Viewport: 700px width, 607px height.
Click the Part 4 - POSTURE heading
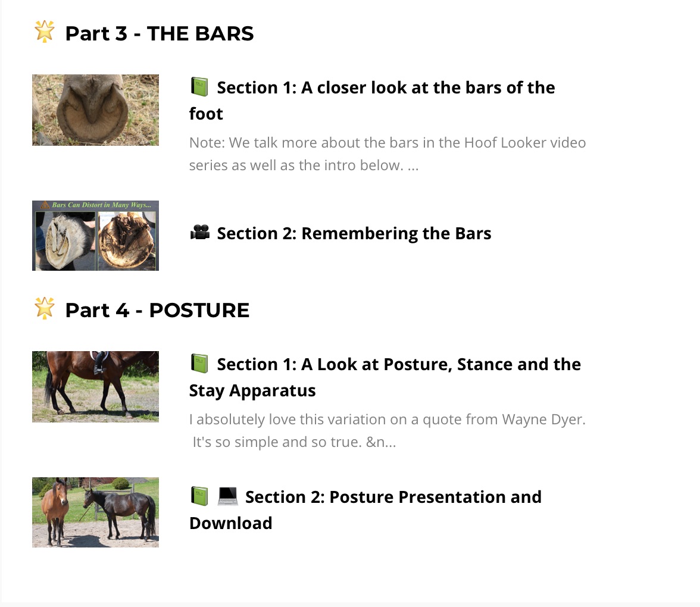click(157, 310)
